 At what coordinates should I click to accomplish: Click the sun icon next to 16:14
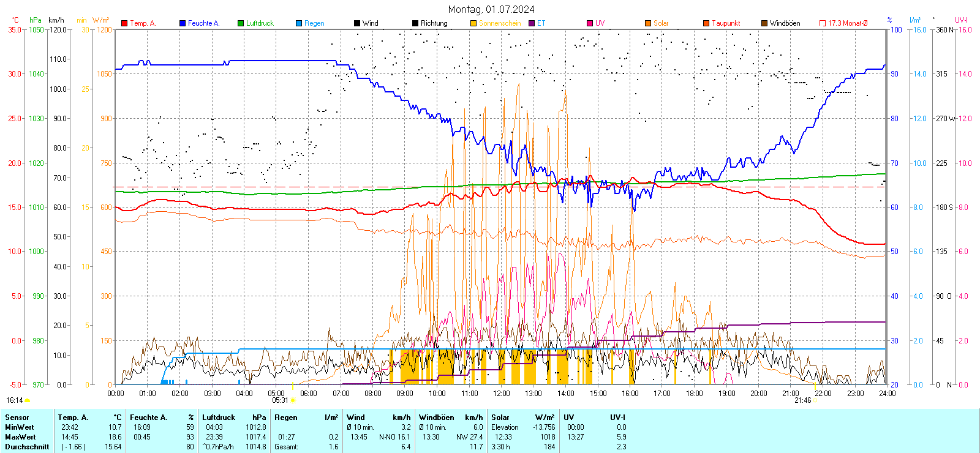(28, 400)
